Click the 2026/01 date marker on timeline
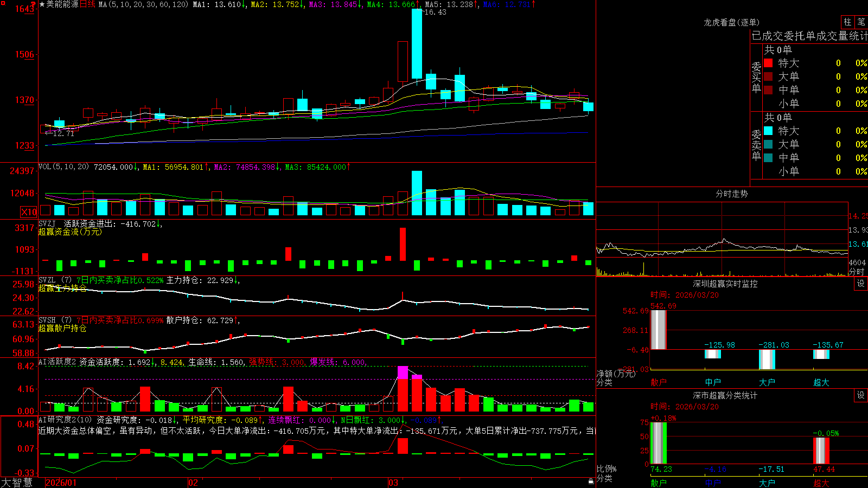 [61, 483]
